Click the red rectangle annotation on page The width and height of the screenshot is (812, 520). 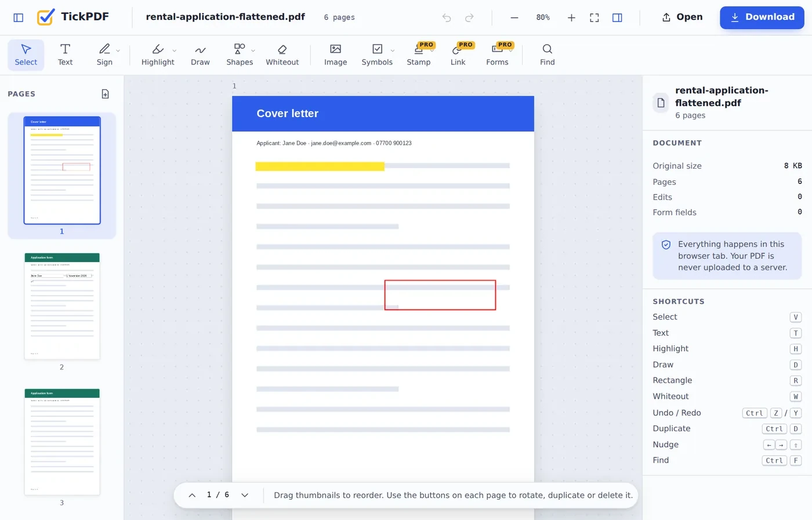[x=440, y=295]
